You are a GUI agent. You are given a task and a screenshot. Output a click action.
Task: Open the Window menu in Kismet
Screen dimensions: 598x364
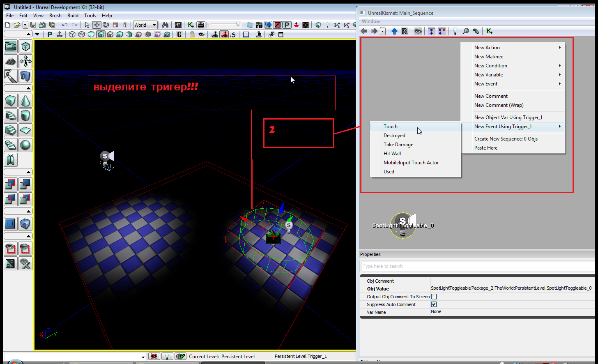[371, 21]
